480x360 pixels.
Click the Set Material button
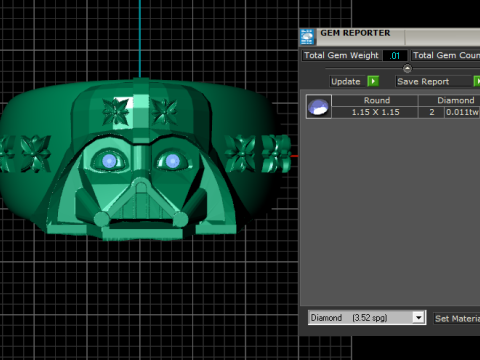(457, 318)
